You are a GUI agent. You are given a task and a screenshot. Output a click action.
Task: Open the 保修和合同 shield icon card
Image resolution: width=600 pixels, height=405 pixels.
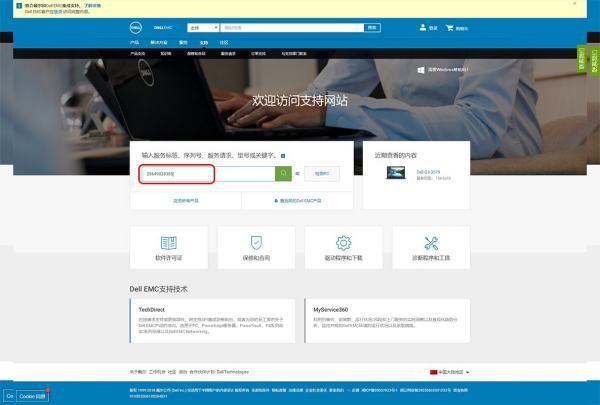coord(256,248)
